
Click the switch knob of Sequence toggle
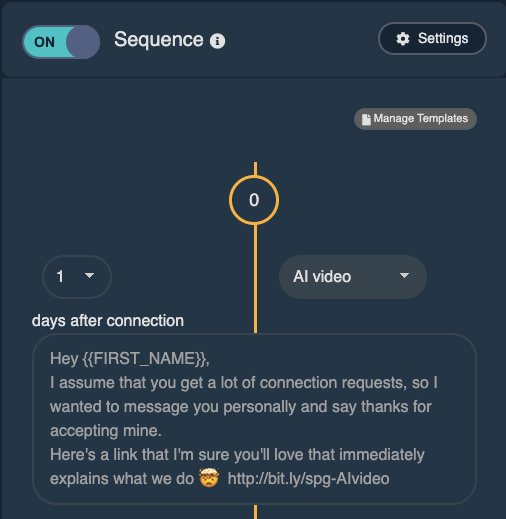pyautogui.click(x=82, y=42)
